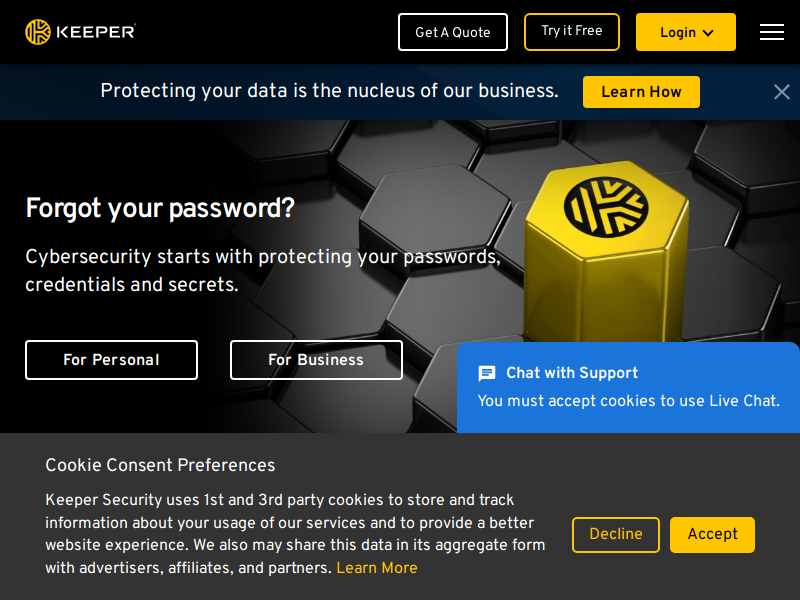Decline the cookie consent
Screen dimensions: 800x600
[x=616, y=534]
